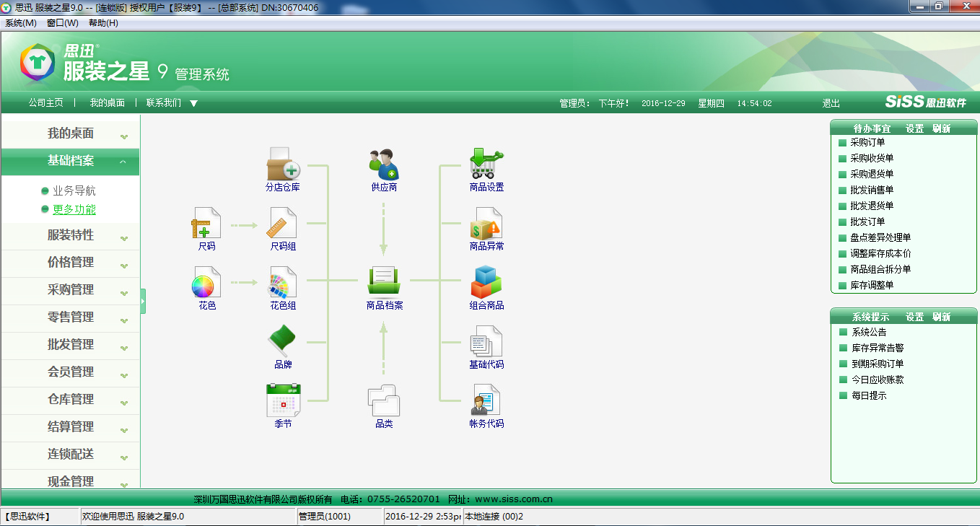Image resolution: width=980 pixels, height=526 pixels.
Task: Open 调整库存成本价 in the to-do list
Action: (880, 254)
